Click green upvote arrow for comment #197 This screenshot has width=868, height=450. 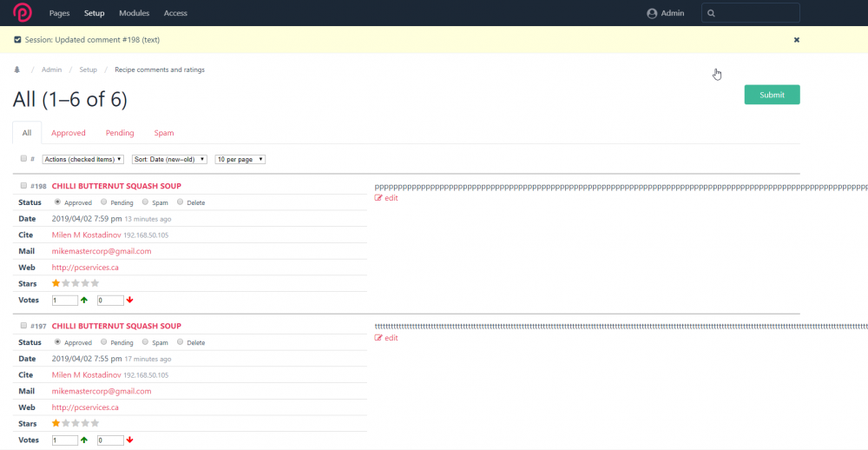tap(84, 440)
